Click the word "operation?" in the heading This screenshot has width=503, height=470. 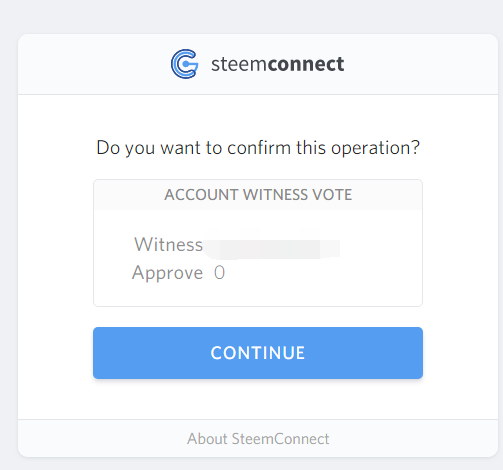pyautogui.click(x=375, y=148)
